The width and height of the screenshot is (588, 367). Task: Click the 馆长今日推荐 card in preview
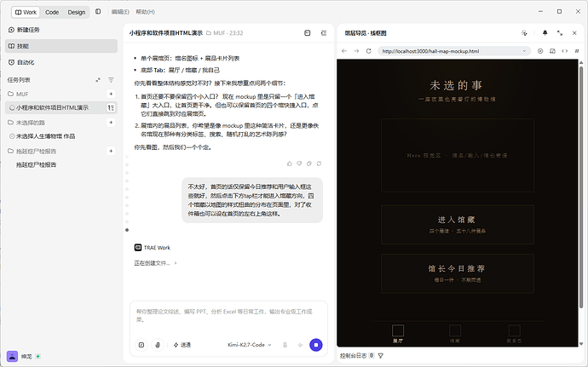[458, 273]
